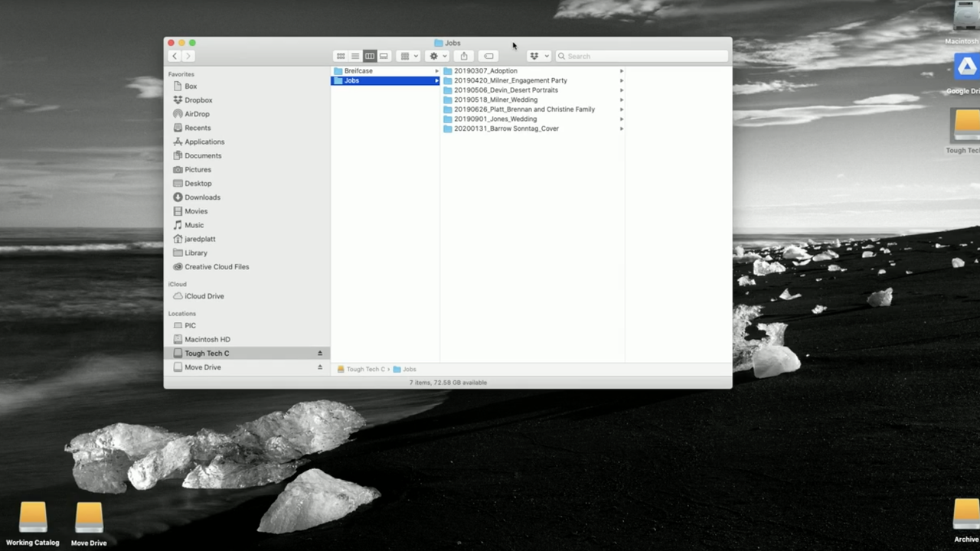Expand arrow beside 20190518_Milner_Wedding
Image resolution: width=980 pixels, height=551 pixels.
tap(621, 99)
